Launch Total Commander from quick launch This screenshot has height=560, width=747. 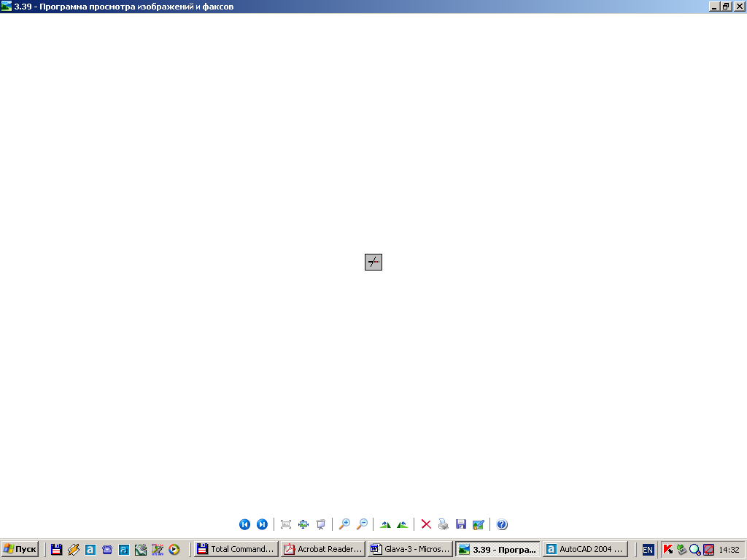coord(57,550)
